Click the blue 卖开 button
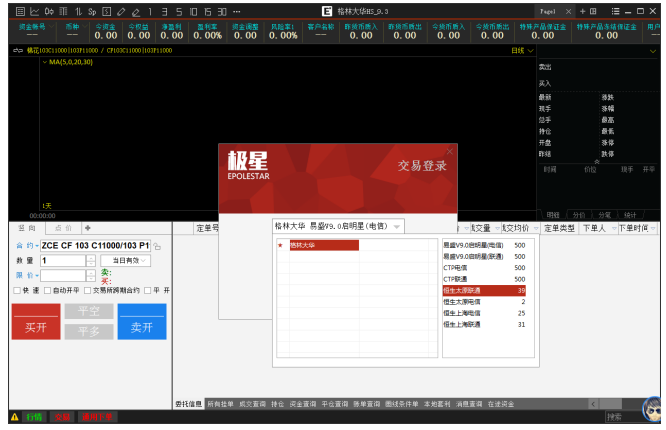The height and width of the screenshot is (430, 666). tap(142, 322)
